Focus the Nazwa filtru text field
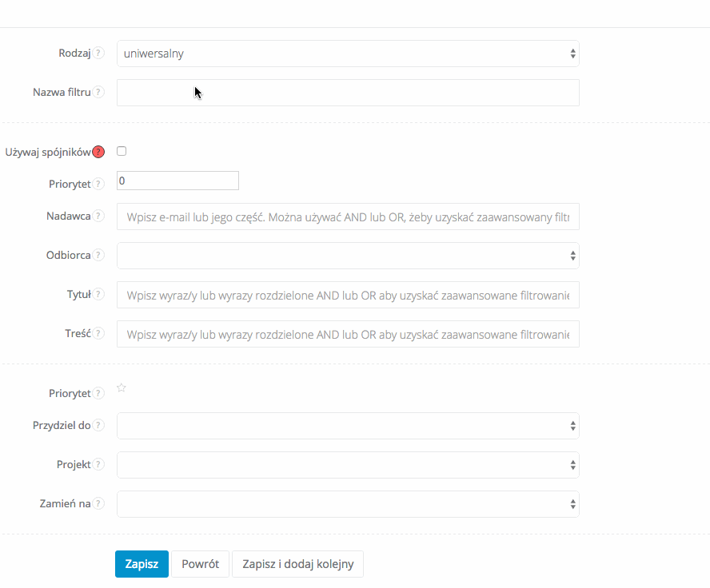Screen dimensions: 710x588 pos(348,93)
